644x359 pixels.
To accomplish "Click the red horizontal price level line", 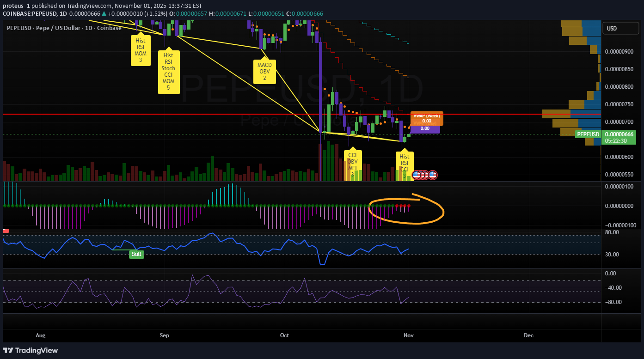I will click(x=231, y=114).
